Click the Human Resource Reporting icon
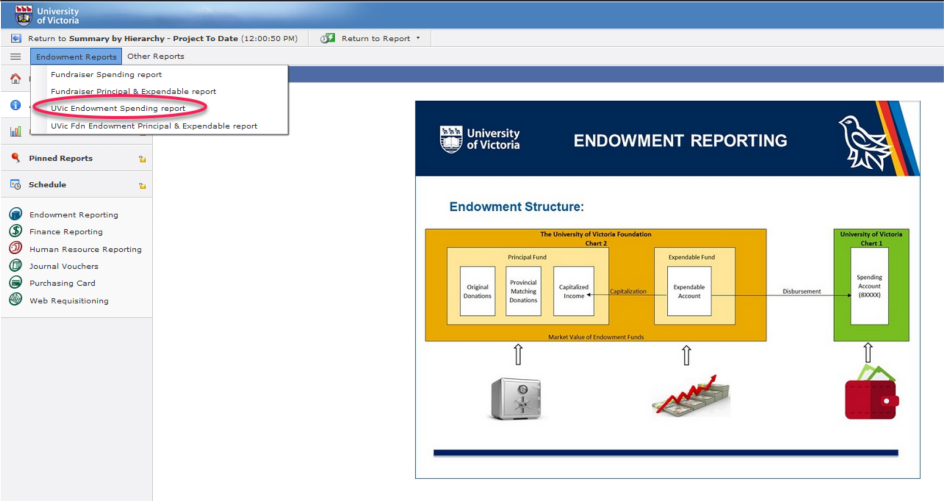This screenshot has height=501, width=944. [16, 248]
